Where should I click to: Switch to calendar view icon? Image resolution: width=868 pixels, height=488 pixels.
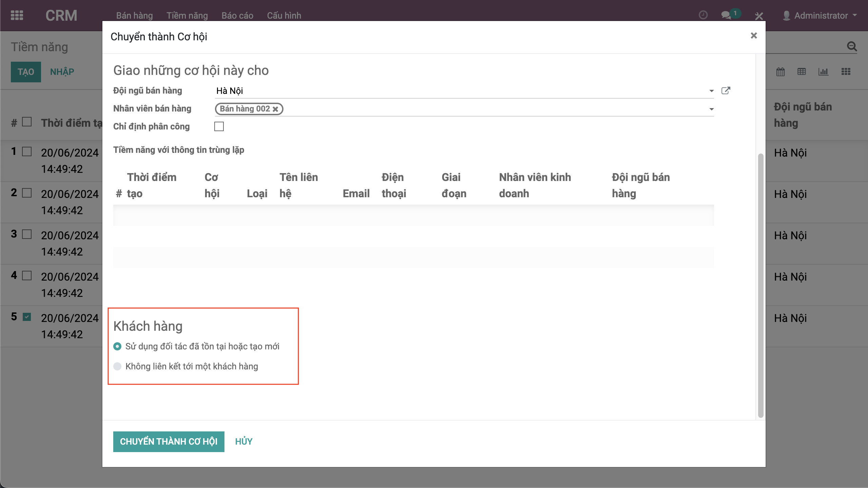coord(781,72)
